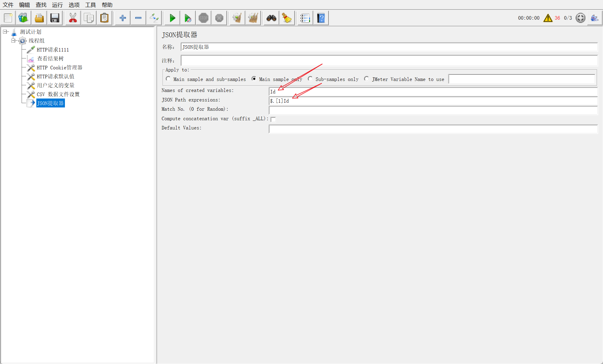Start test without pauses icon

[188, 18]
